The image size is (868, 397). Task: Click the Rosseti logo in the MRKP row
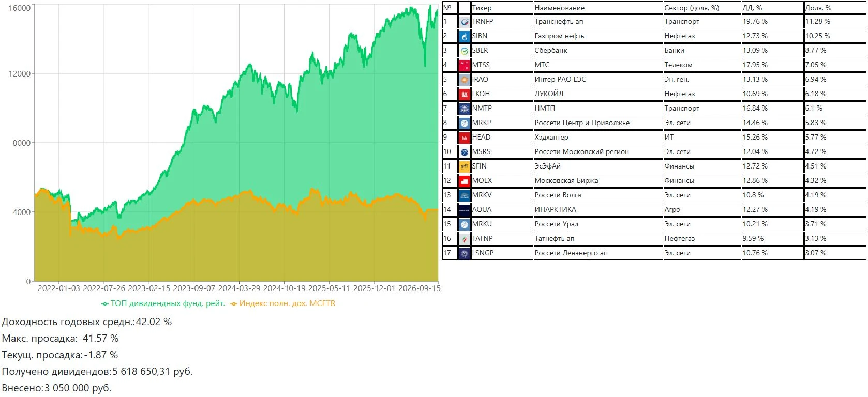point(464,123)
